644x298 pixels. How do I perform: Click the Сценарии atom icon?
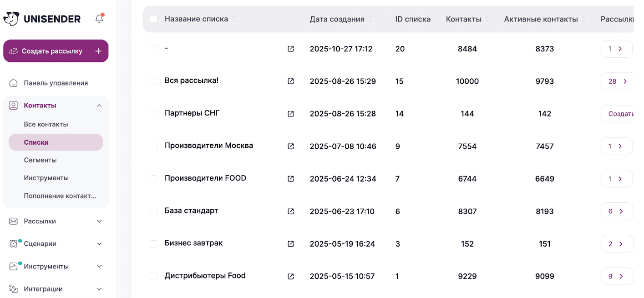[x=13, y=243]
